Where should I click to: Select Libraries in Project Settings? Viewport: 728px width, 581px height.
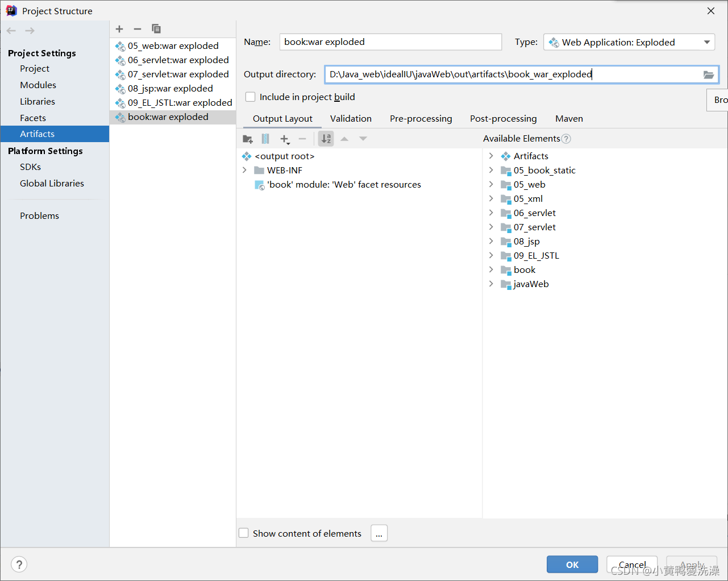(x=38, y=102)
